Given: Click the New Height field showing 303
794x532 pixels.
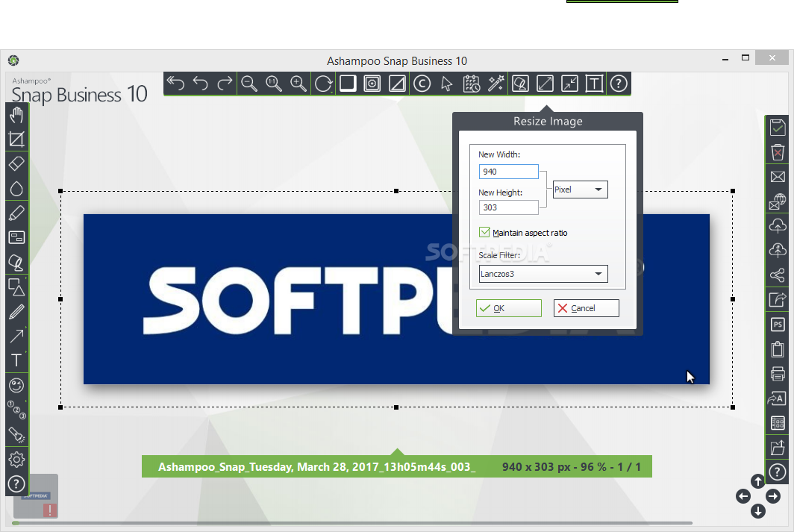Looking at the screenshot, I should 508,207.
